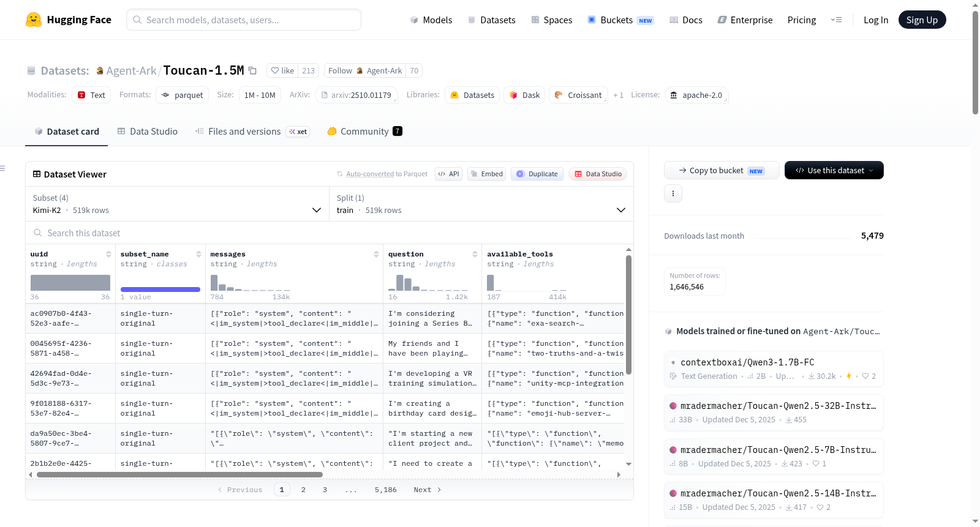The height and width of the screenshot is (527, 980).
Task: Click the Hugging Face logo icon
Action: click(x=34, y=20)
